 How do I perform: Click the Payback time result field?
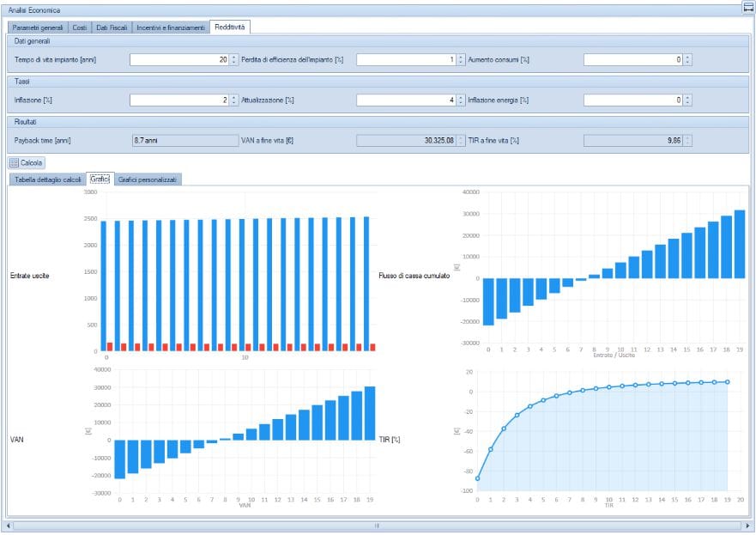pos(183,140)
